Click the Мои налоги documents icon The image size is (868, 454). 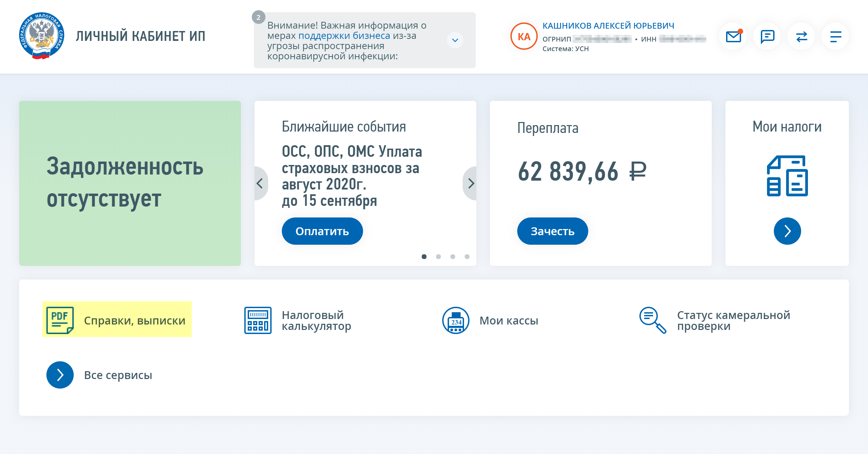click(787, 176)
